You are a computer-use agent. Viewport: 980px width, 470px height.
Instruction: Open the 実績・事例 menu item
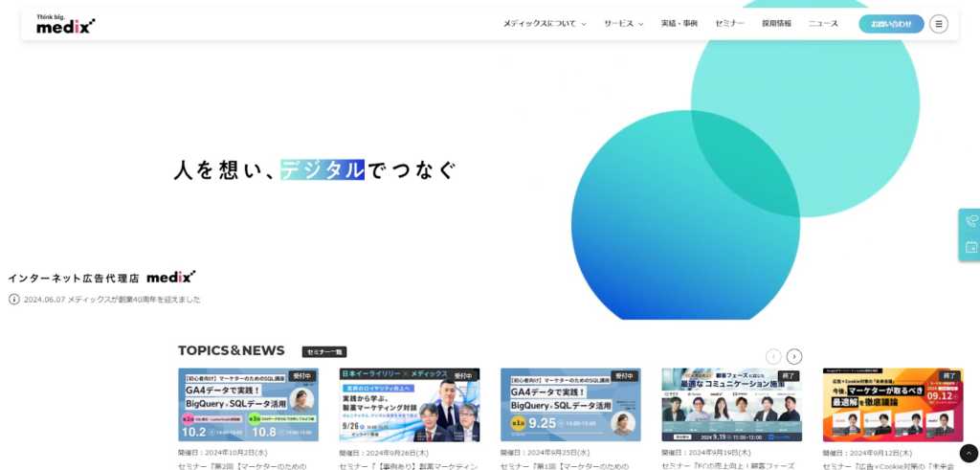[679, 24]
